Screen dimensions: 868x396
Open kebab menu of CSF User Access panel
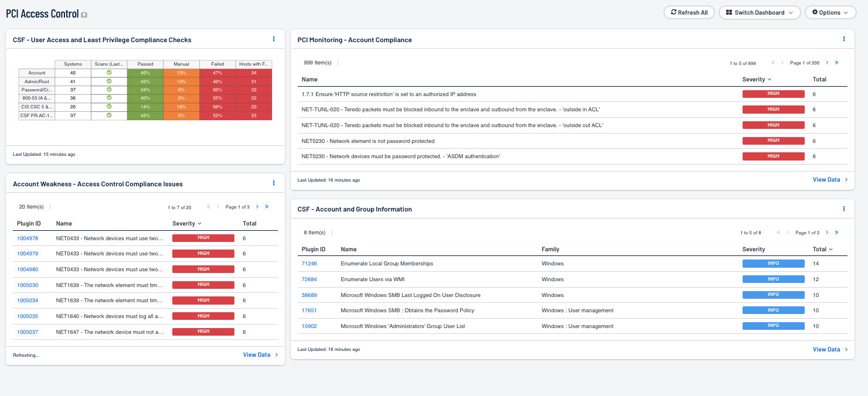[274, 39]
